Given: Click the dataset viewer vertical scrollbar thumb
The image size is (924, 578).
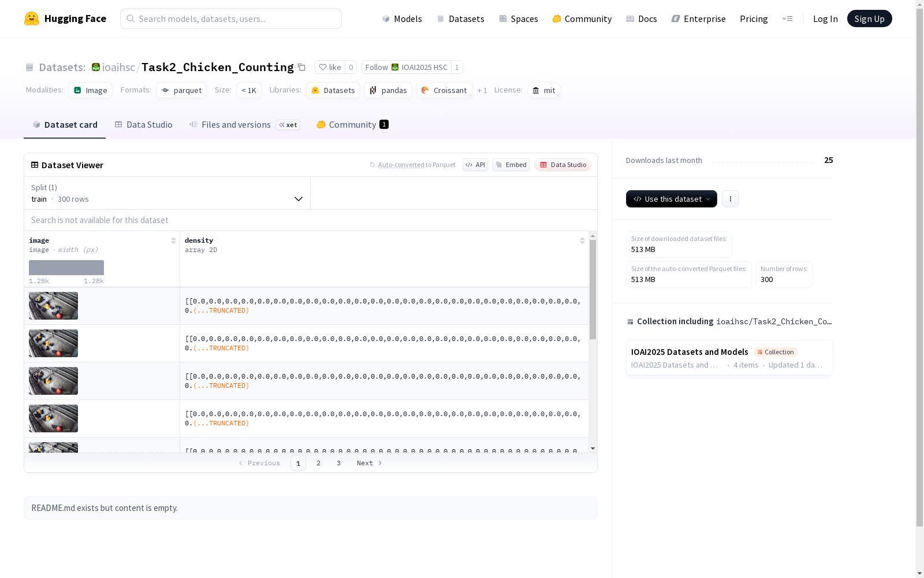Looking at the screenshot, I should pyautogui.click(x=593, y=289).
